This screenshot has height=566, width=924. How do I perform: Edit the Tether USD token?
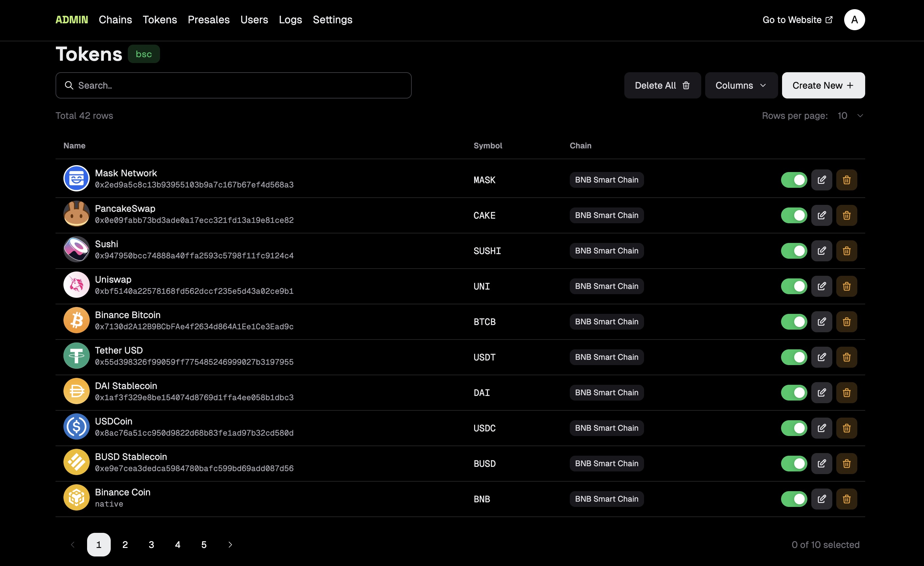[x=821, y=357]
